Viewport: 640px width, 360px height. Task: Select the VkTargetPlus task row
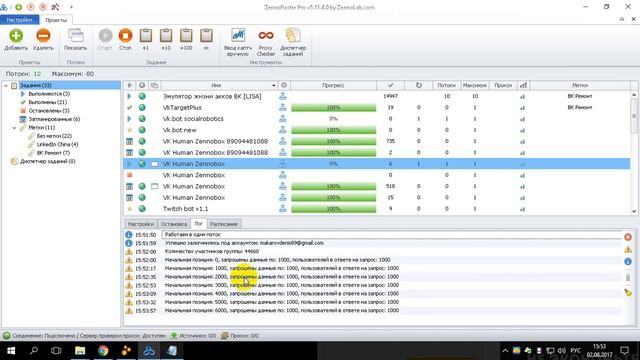tap(376, 108)
